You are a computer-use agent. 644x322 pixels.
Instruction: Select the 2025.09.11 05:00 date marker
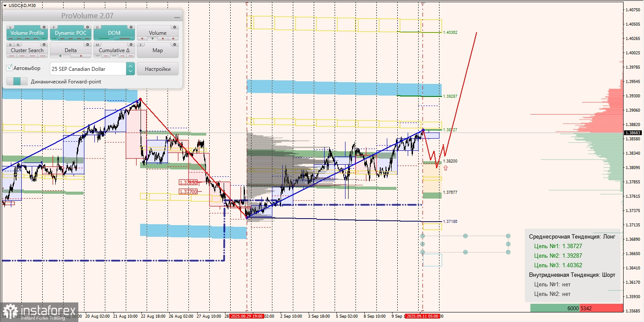point(423,316)
